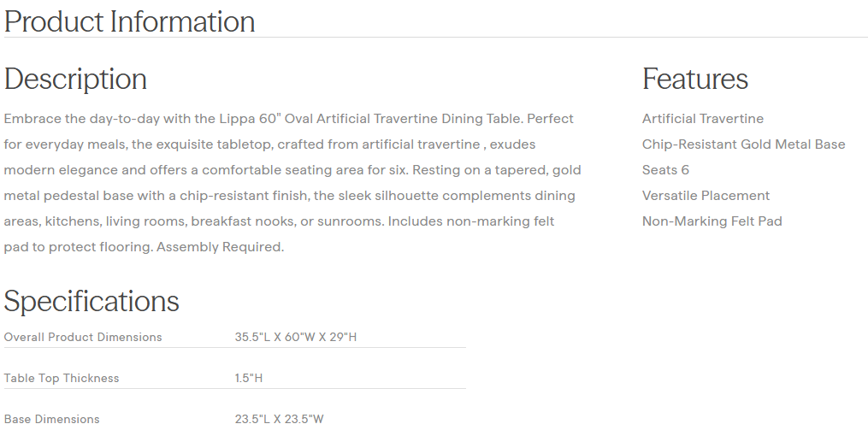Click the Features section heading
The width and height of the screenshot is (868, 424).
tap(694, 79)
